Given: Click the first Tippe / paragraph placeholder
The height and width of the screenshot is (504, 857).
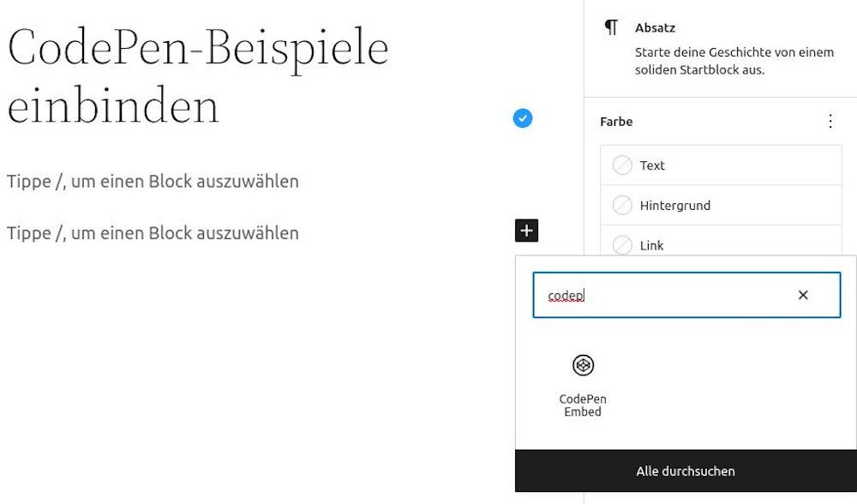Looking at the screenshot, I should [x=153, y=181].
